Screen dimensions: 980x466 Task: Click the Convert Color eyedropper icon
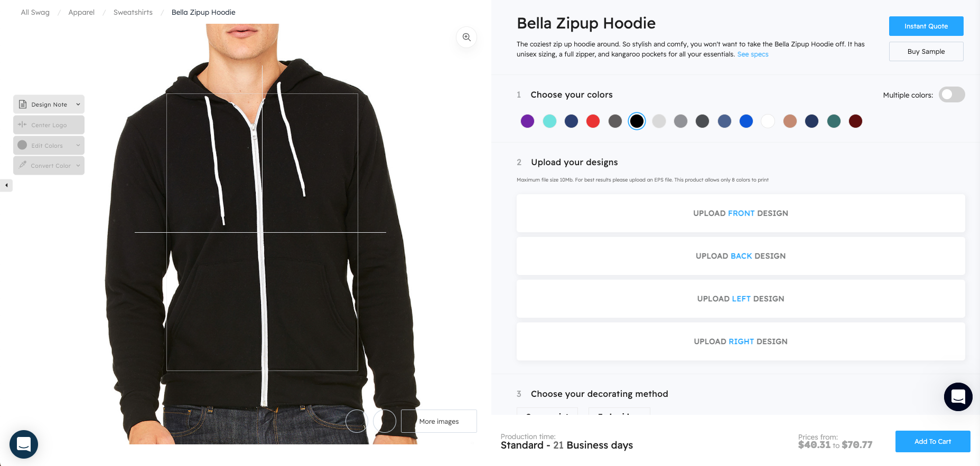tap(23, 165)
